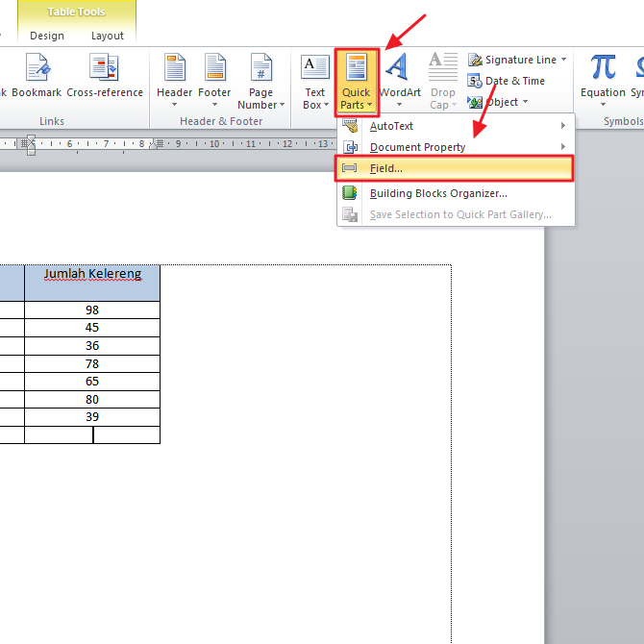644x644 pixels.
Task: Open the WordArt gallery
Action: tap(400, 79)
